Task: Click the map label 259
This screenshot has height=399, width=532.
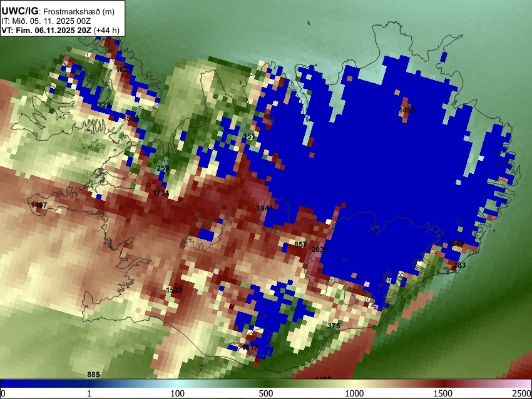Action: (163, 168)
